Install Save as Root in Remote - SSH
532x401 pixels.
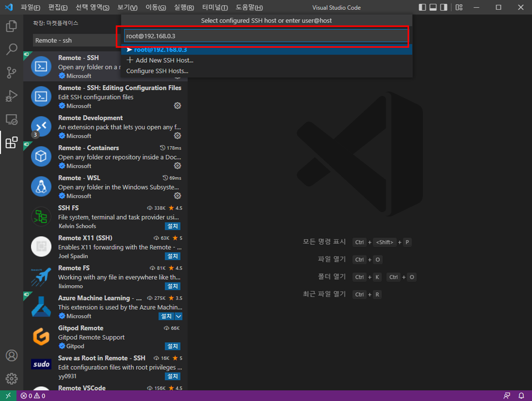pos(173,376)
